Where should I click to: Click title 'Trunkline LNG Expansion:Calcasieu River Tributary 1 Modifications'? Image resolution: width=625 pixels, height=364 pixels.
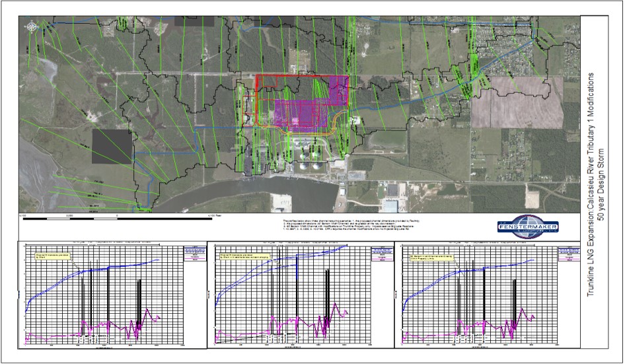click(x=591, y=184)
